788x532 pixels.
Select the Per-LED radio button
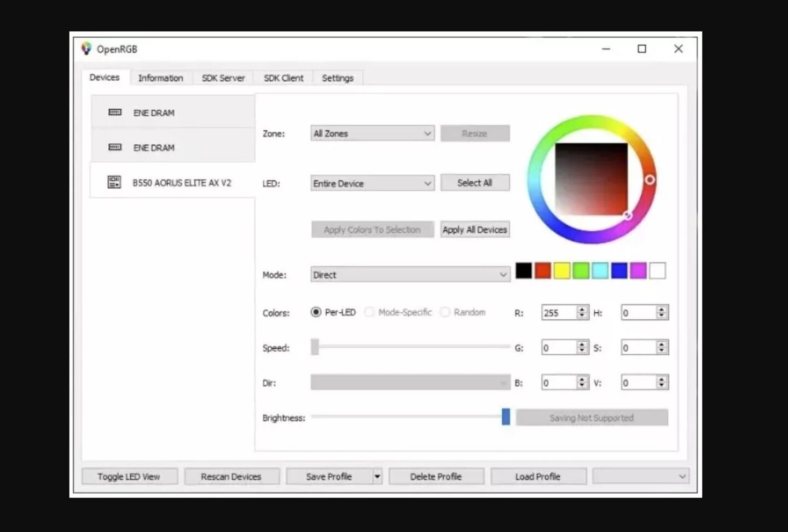pyautogui.click(x=316, y=312)
